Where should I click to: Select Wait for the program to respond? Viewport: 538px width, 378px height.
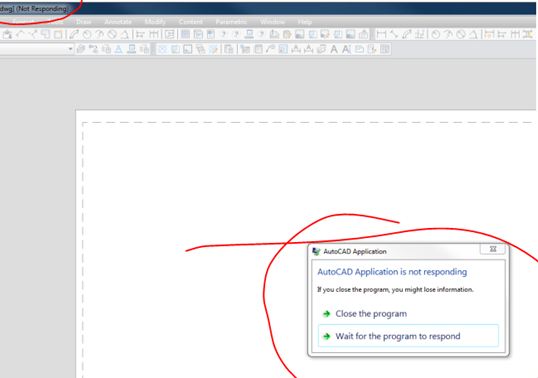coord(408,336)
